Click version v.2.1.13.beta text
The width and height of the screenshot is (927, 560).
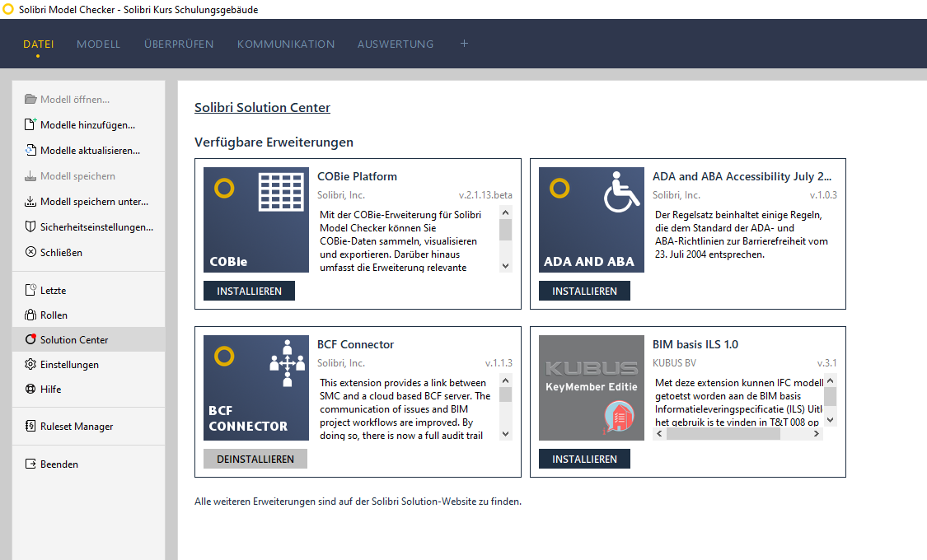tap(485, 195)
